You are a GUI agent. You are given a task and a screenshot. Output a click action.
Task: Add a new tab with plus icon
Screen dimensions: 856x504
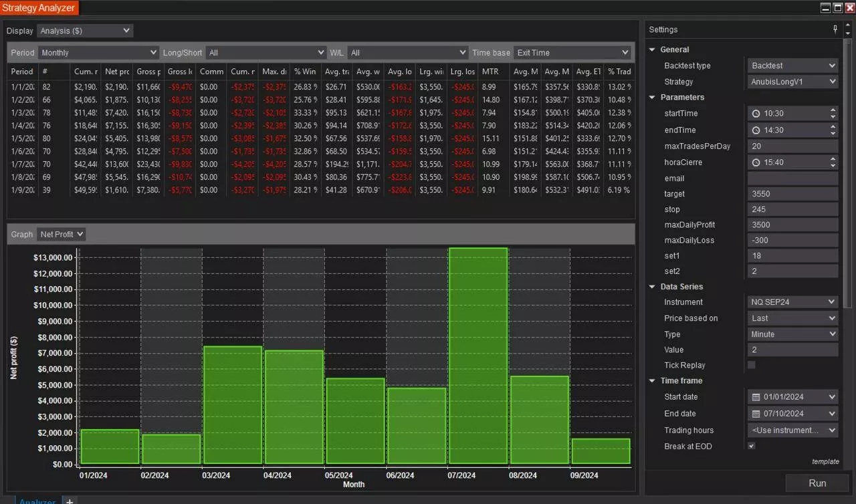coord(69,501)
